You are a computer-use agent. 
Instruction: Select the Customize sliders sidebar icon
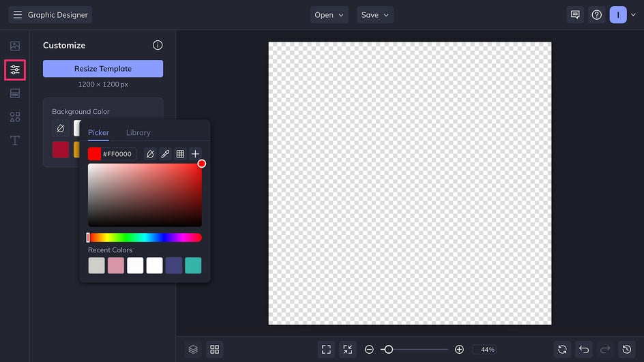click(15, 70)
